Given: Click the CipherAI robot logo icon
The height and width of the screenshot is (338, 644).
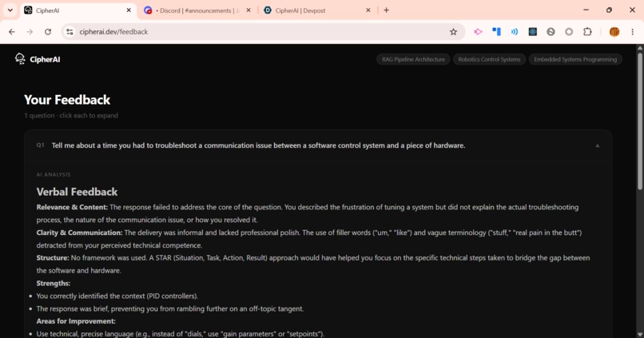Looking at the screenshot, I should pyautogui.click(x=20, y=58).
